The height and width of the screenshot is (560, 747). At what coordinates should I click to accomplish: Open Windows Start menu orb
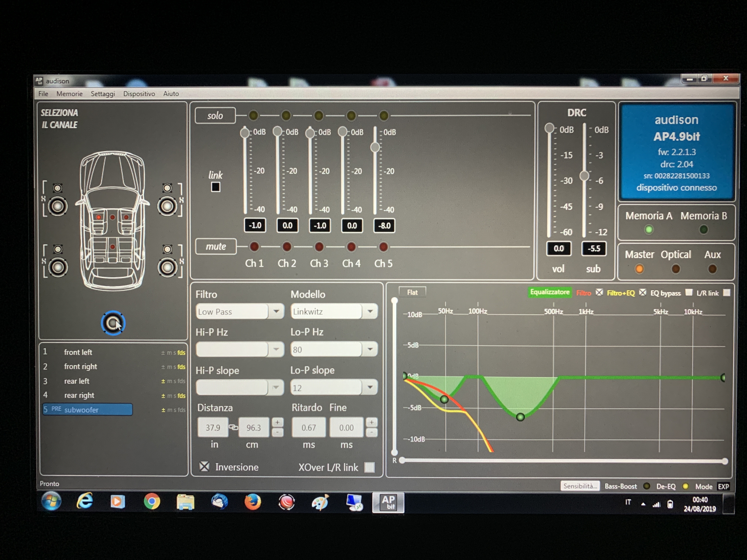tap(51, 501)
